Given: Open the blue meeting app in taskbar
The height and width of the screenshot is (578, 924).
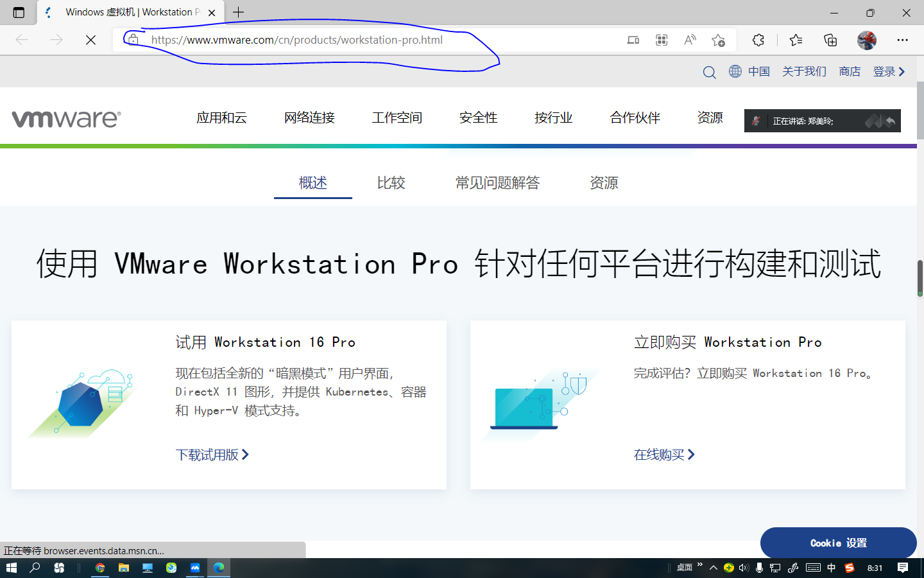Looking at the screenshot, I should (x=195, y=568).
